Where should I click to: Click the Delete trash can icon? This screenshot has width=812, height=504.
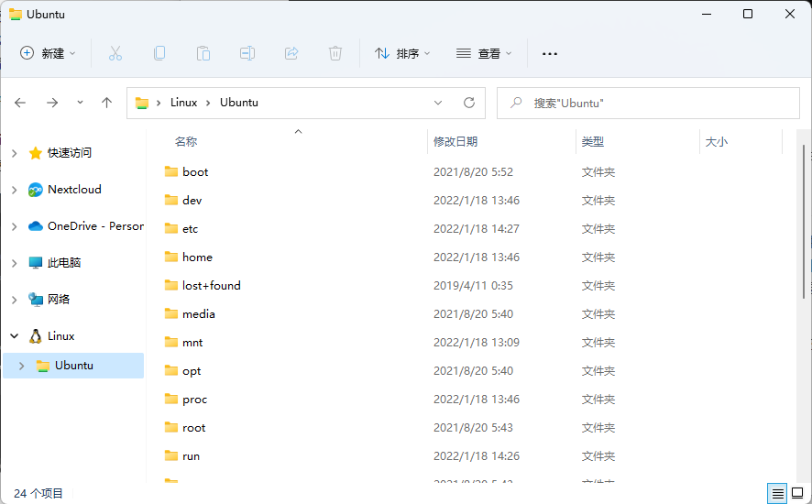pyautogui.click(x=335, y=53)
